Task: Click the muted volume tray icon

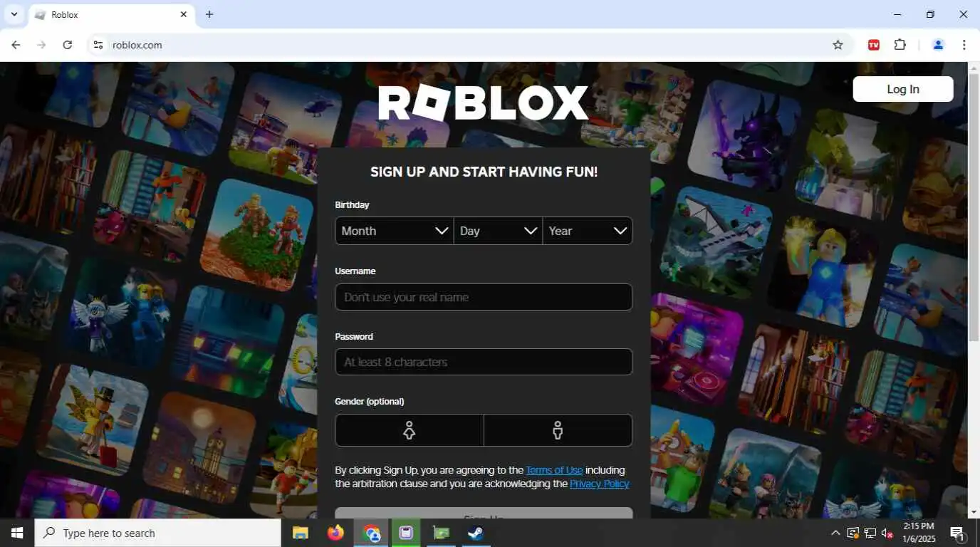Action: pyautogui.click(x=887, y=533)
